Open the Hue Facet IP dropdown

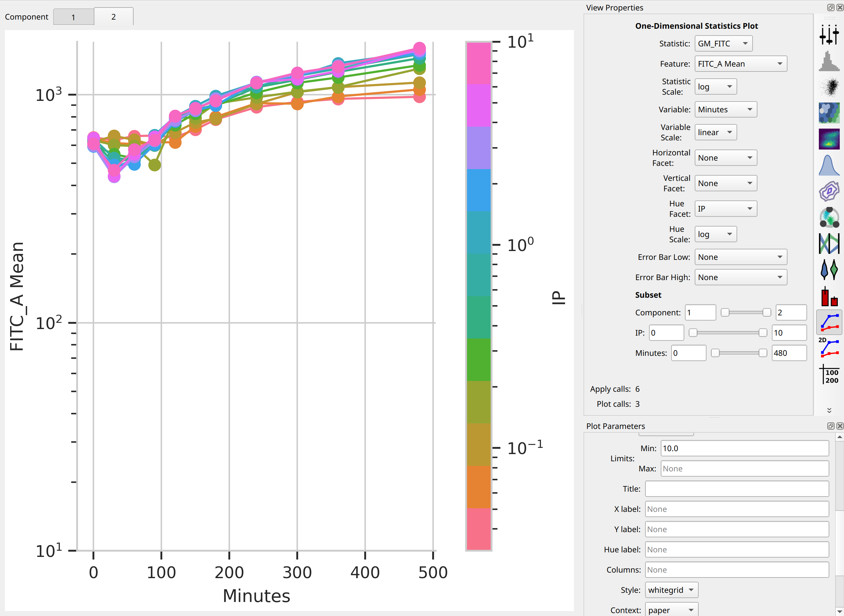tap(726, 209)
